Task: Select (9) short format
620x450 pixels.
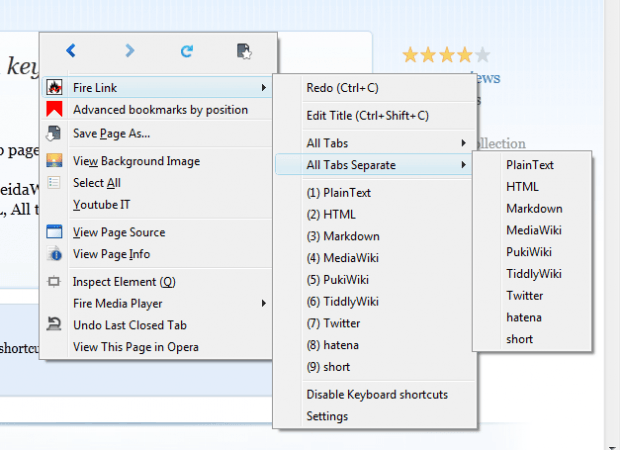Action: click(x=374, y=367)
